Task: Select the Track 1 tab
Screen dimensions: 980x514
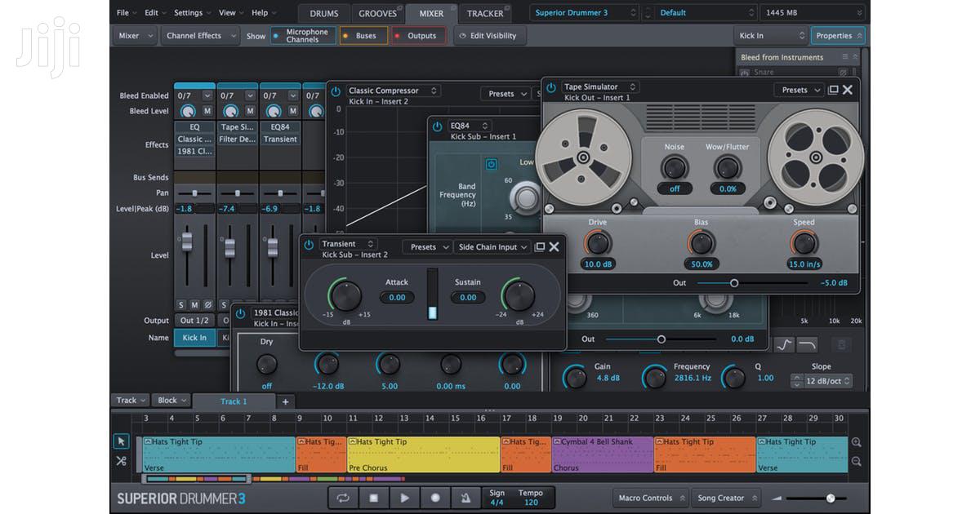Action: [x=233, y=401]
